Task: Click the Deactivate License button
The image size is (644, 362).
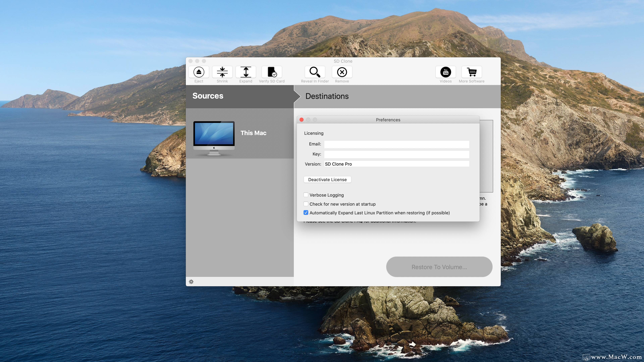Action: (327, 180)
